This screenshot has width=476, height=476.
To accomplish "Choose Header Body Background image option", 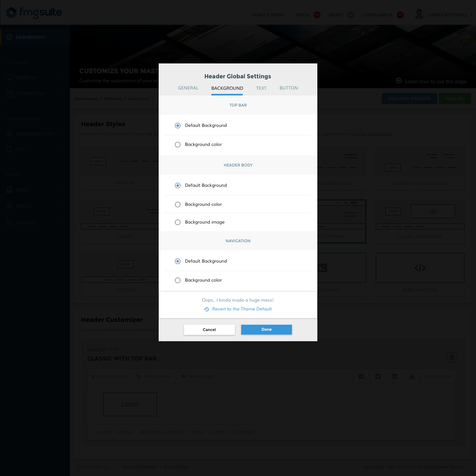I will [178, 222].
